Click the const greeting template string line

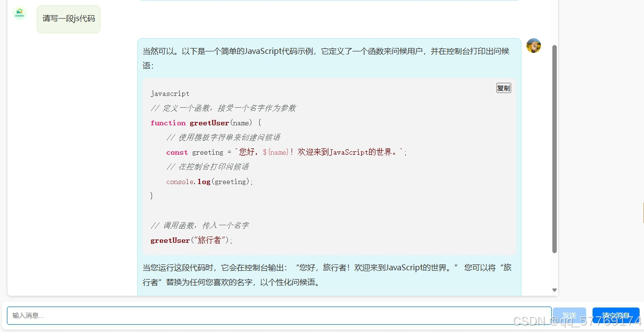pyautogui.click(x=287, y=152)
